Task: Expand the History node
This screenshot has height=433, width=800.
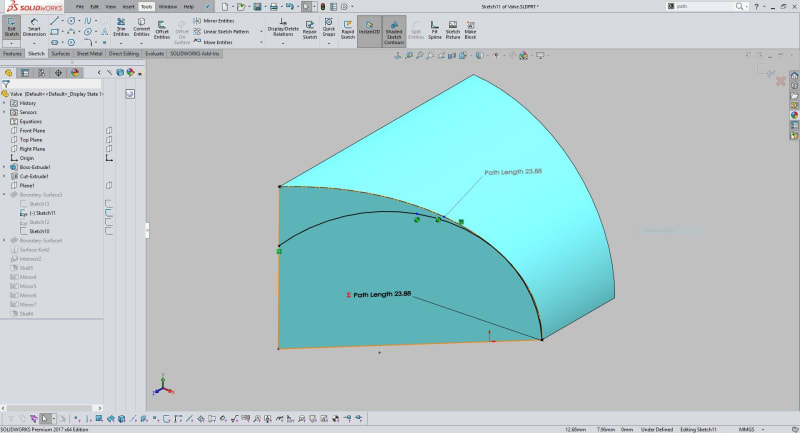Action: coord(5,103)
